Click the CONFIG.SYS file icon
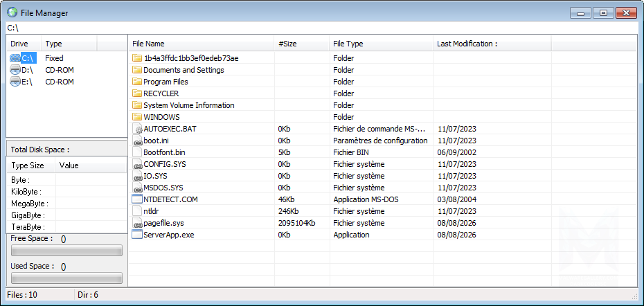 (137, 164)
